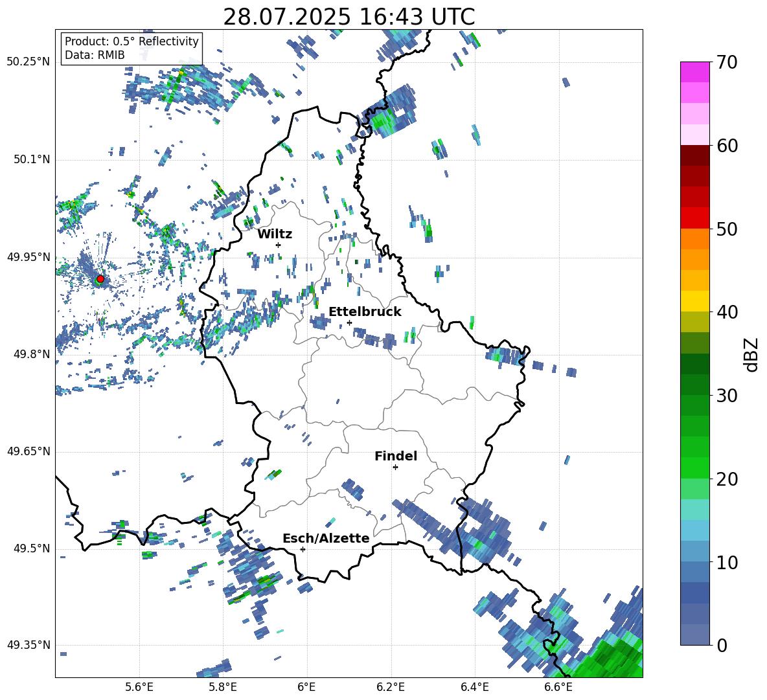Click the Esch/Alzette station cross marker
Viewport: 767px width, 700px height.
(x=303, y=549)
